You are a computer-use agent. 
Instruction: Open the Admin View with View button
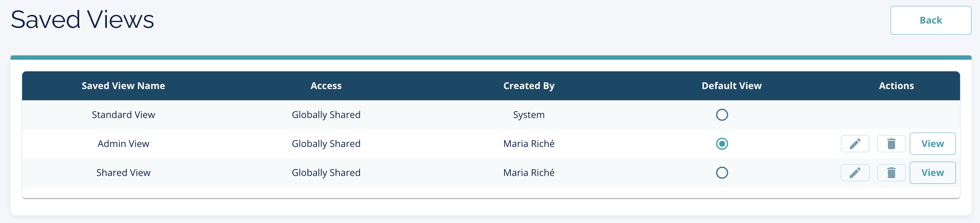(x=932, y=144)
